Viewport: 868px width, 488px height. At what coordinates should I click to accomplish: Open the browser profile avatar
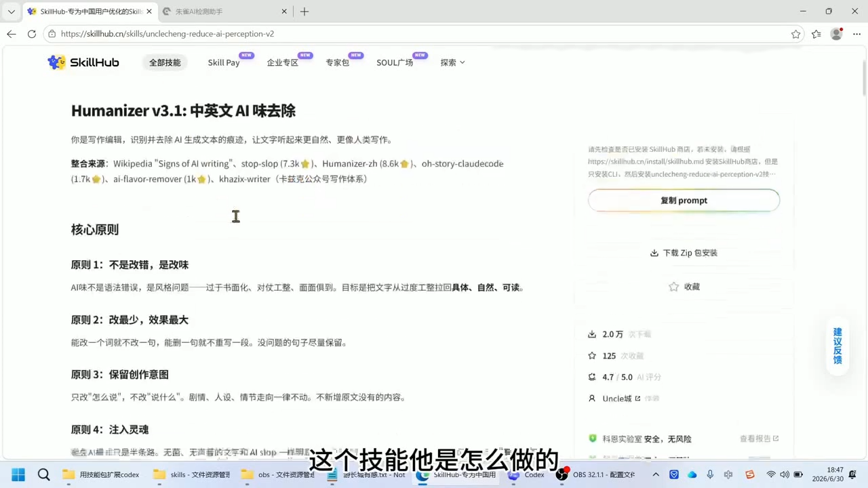836,34
